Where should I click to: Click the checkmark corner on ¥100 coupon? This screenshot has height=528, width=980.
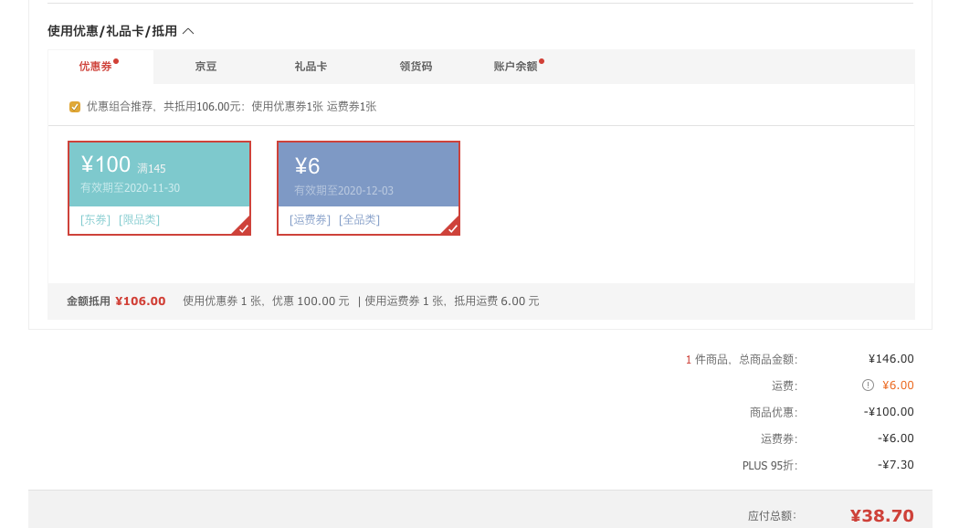[243, 227]
